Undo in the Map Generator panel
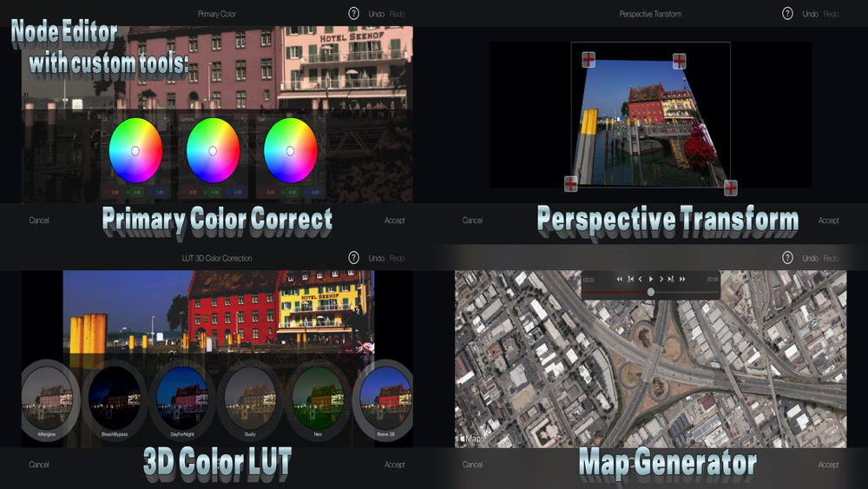Image resolution: width=868 pixels, height=489 pixels. coord(811,258)
